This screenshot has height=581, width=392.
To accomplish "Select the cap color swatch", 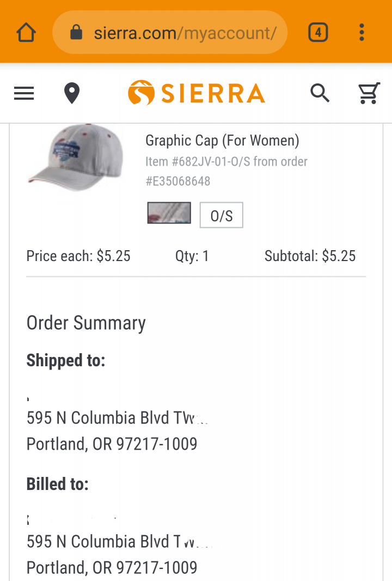I will 169,213.
